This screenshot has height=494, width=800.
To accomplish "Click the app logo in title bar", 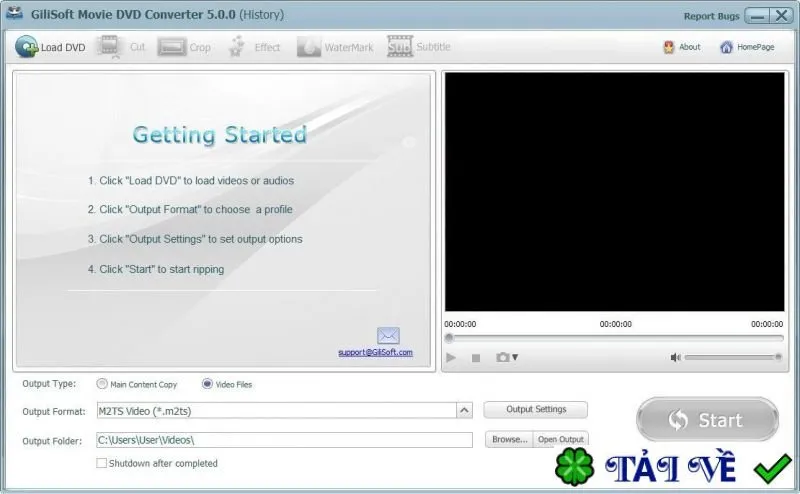I will pyautogui.click(x=14, y=12).
